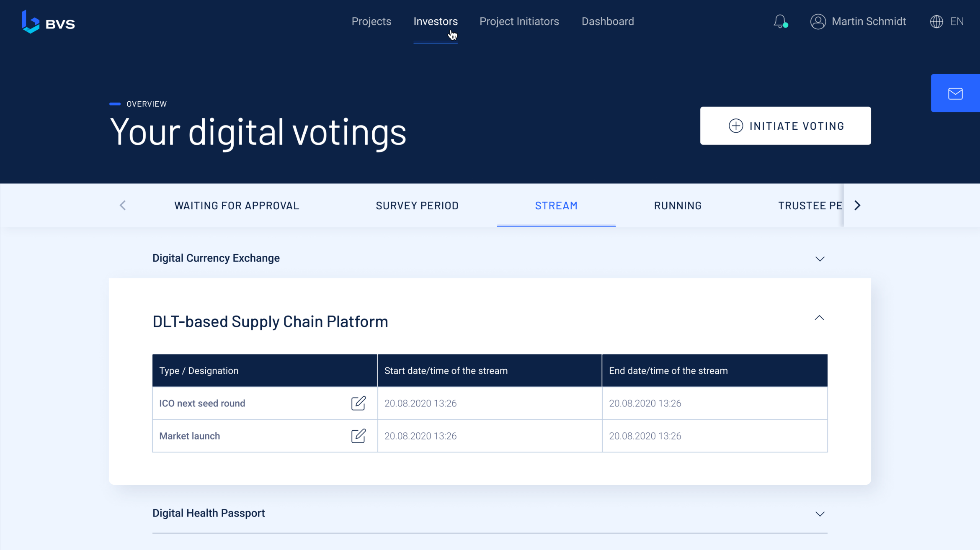The width and height of the screenshot is (980, 550).
Task: Collapse the DLT-based Supply Chain Platform section
Action: pyautogui.click(x=819, y=318)
